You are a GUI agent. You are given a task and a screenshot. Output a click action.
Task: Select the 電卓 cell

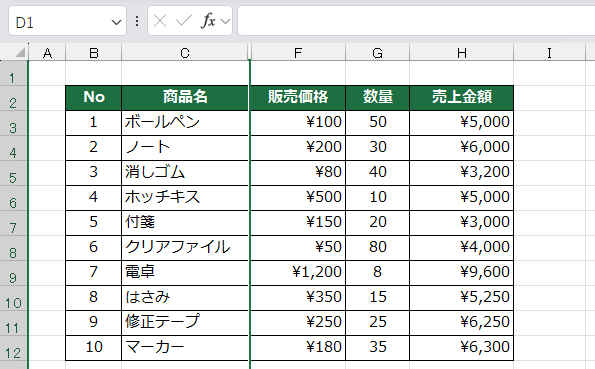(185, 273)
